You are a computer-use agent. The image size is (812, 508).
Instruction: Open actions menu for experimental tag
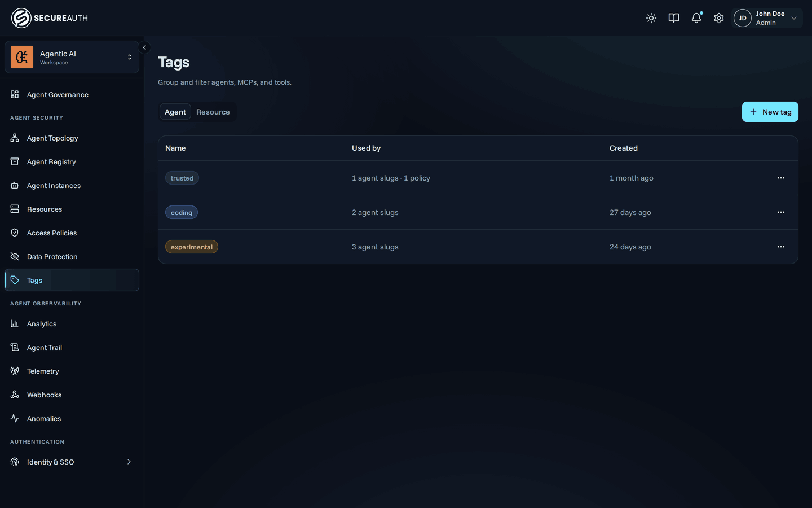[781, 247]
